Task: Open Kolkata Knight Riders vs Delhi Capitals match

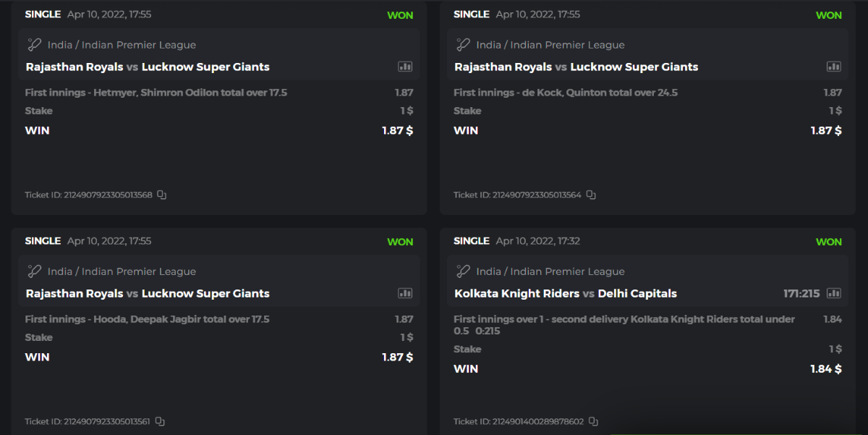Action: tap(566, 293)
